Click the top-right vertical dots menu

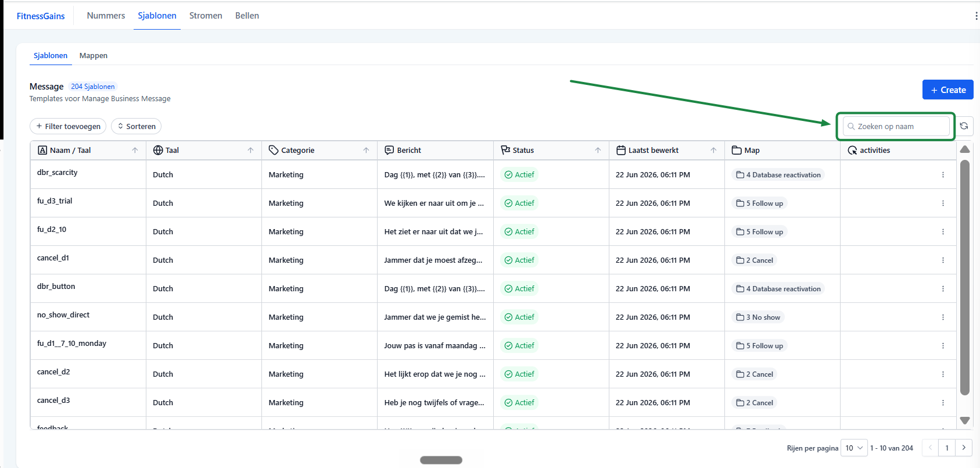(x=976, y=16)
